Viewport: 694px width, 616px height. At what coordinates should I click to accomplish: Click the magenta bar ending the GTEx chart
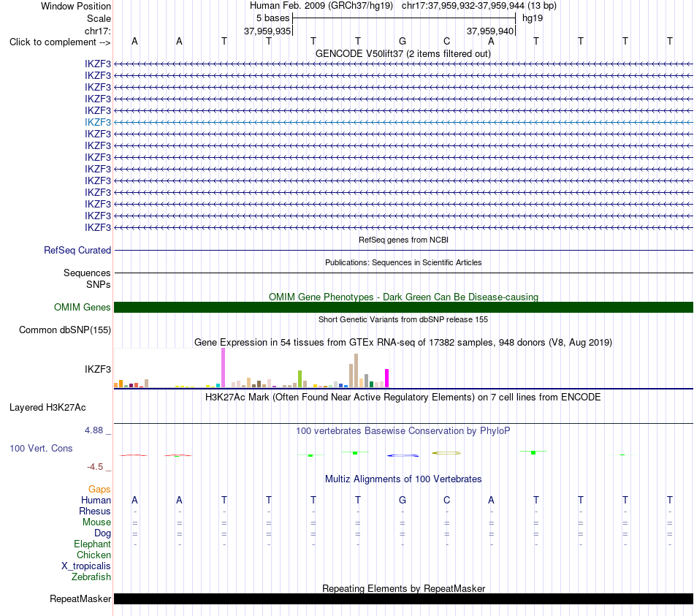387,379
